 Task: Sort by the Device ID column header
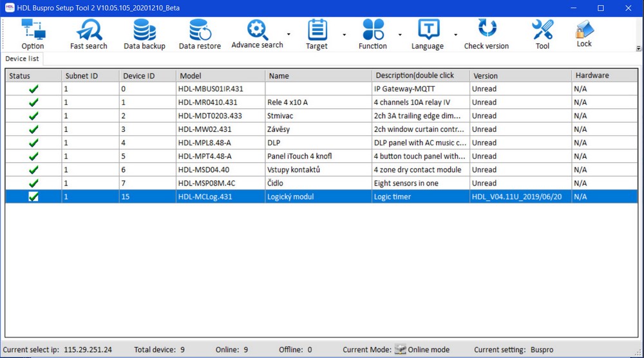(x=148, y=75)
